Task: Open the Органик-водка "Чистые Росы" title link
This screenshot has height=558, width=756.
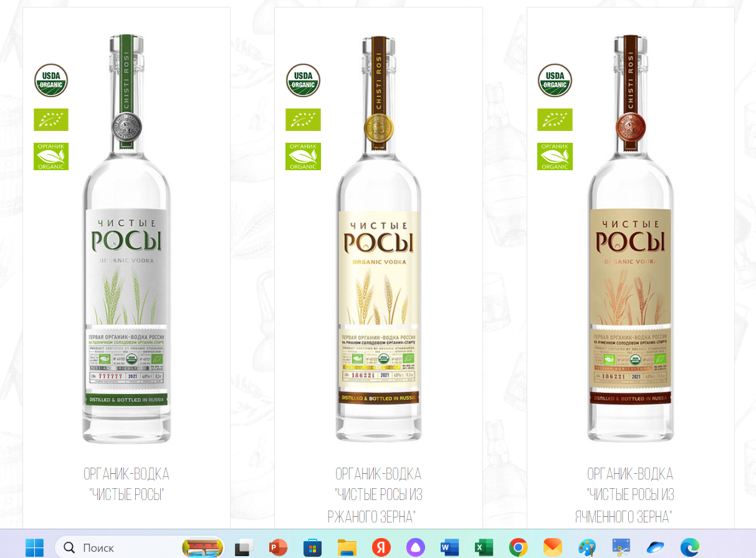Action: [127, 485]
